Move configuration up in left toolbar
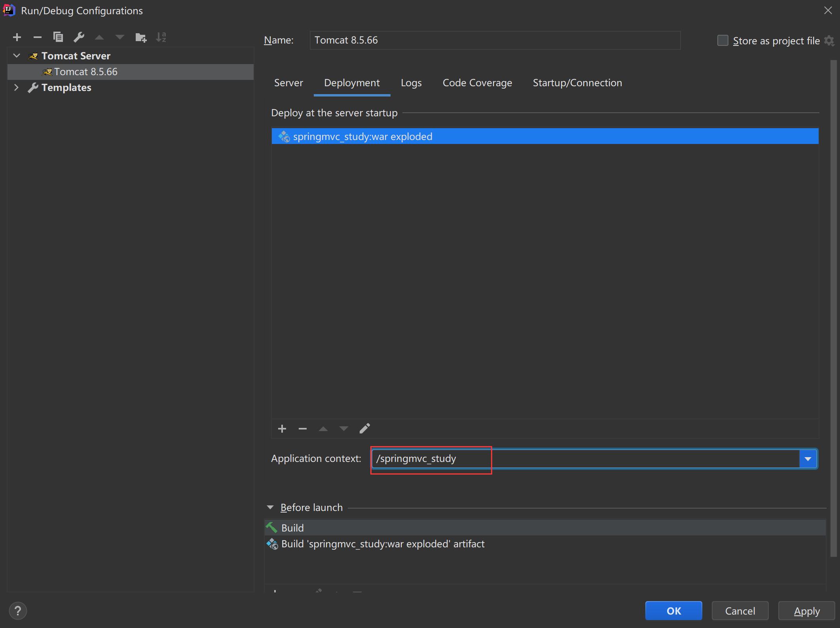840x628 pixels. tap(99, 38)
